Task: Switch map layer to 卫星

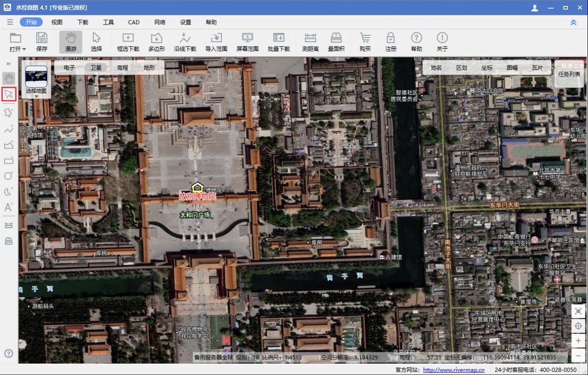Action: point(96,68)
